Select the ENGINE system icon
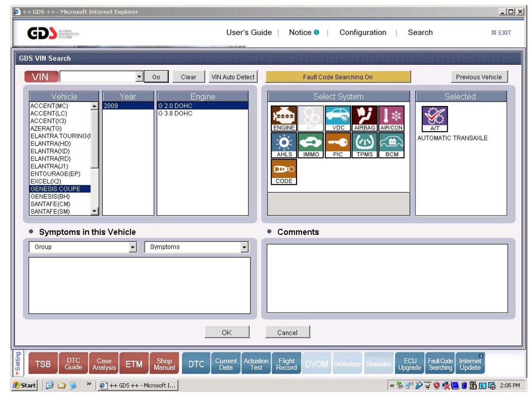532x399 pixels. [284, 118]
